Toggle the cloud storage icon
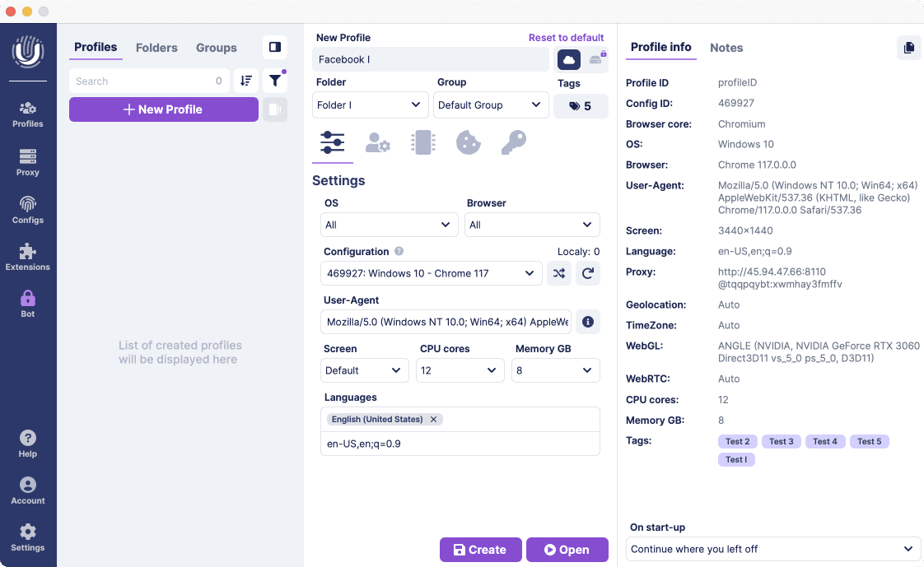Viewport: 924px width, 567px height. click(569, 59)
